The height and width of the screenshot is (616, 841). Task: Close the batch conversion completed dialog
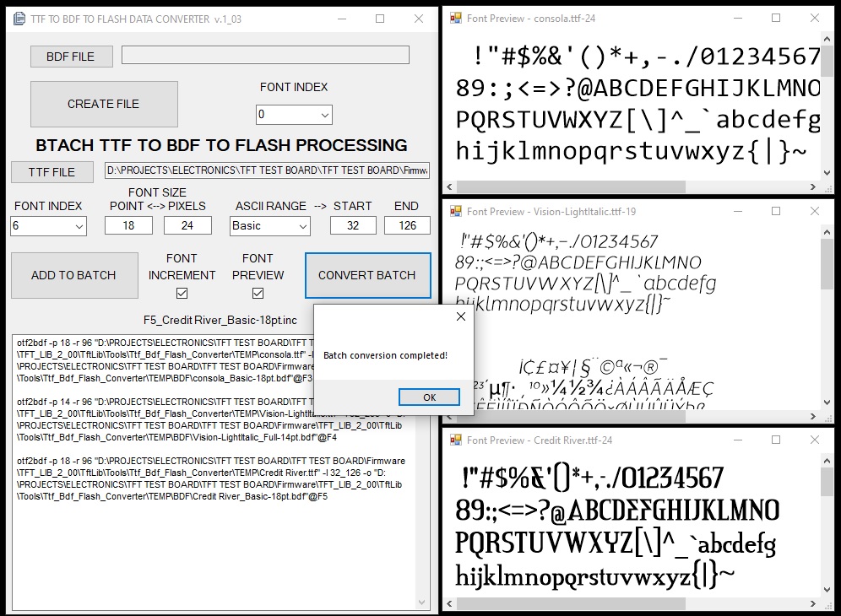[460, 317]
